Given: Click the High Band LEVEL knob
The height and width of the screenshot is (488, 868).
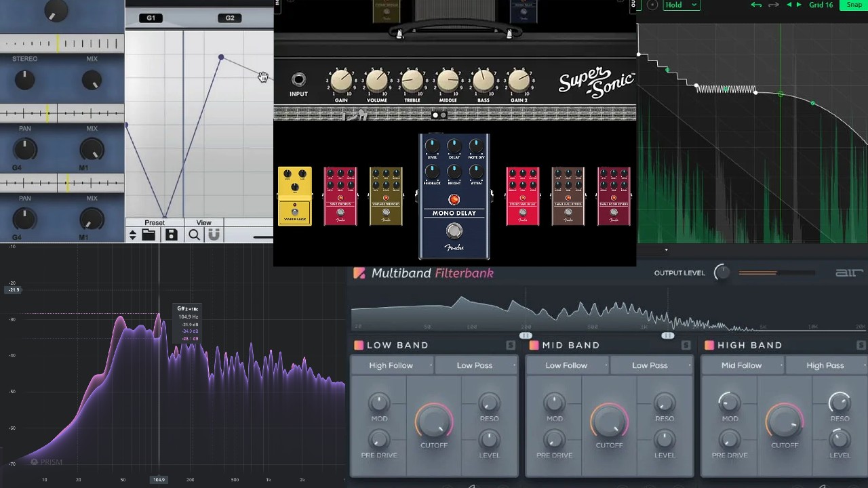Looking at the screenshot, I should click(840, 440).
